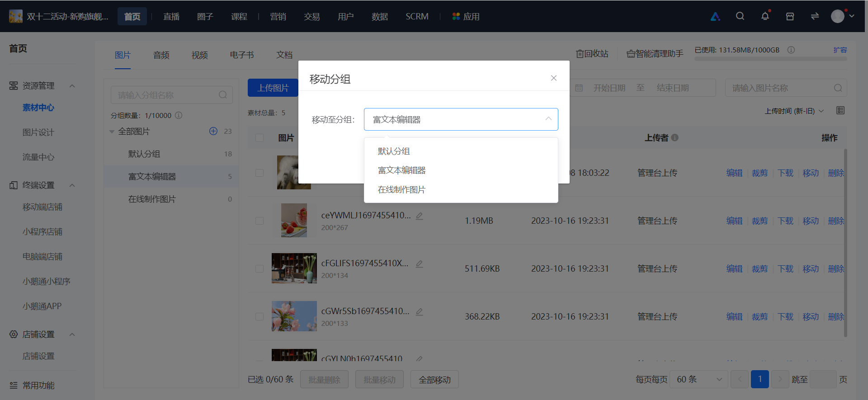Rename ceYWMLJ1697455410 with pencil icon
Viewport: 868px width, 400px height.
coord(419,216)
